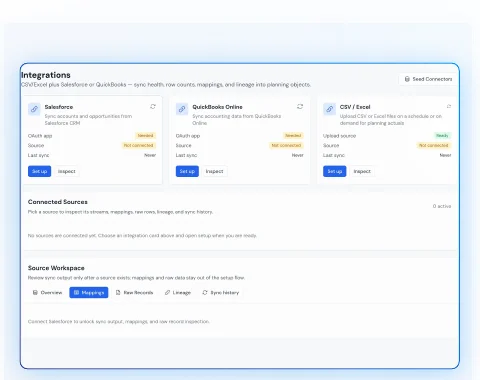Open the Overview tab
480x380 pixels.
pos(47,293)
